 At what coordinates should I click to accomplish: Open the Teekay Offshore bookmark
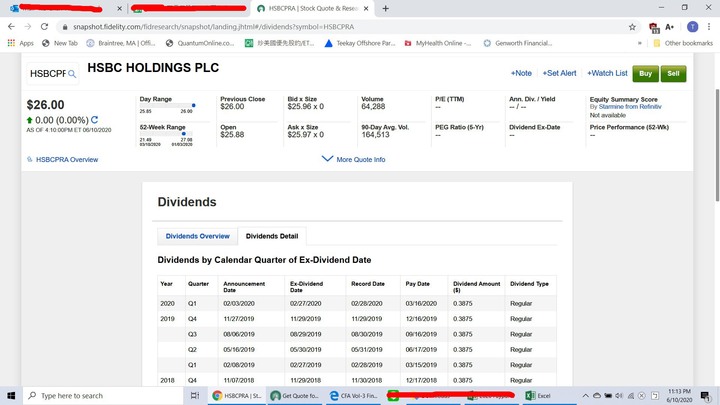(x=360, y=43)
